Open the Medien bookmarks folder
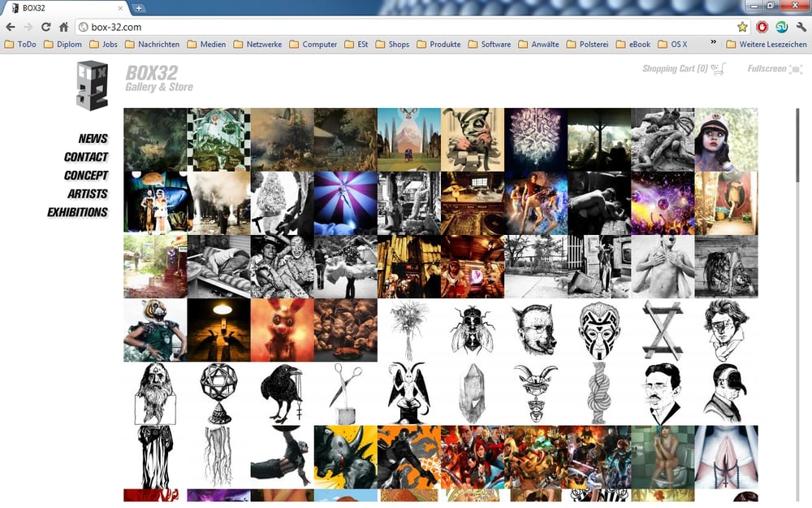This screenshot has width=812, height=508. coord(206,45)
